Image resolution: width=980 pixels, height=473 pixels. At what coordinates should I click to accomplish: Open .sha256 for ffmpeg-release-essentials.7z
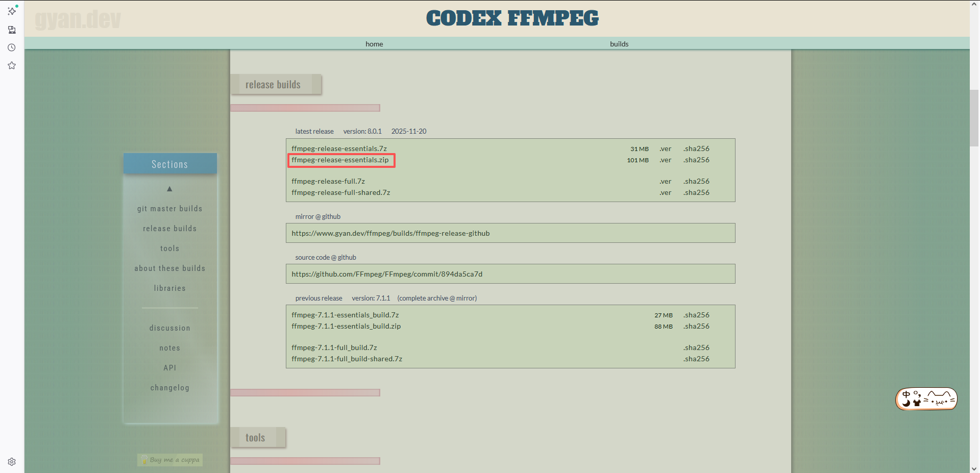point(696,148)
